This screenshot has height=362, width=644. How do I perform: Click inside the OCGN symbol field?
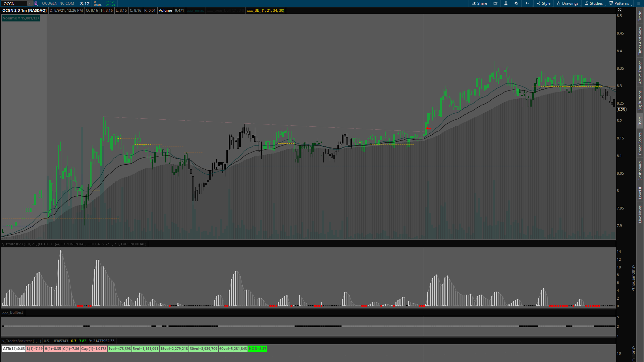click(13, 3)
